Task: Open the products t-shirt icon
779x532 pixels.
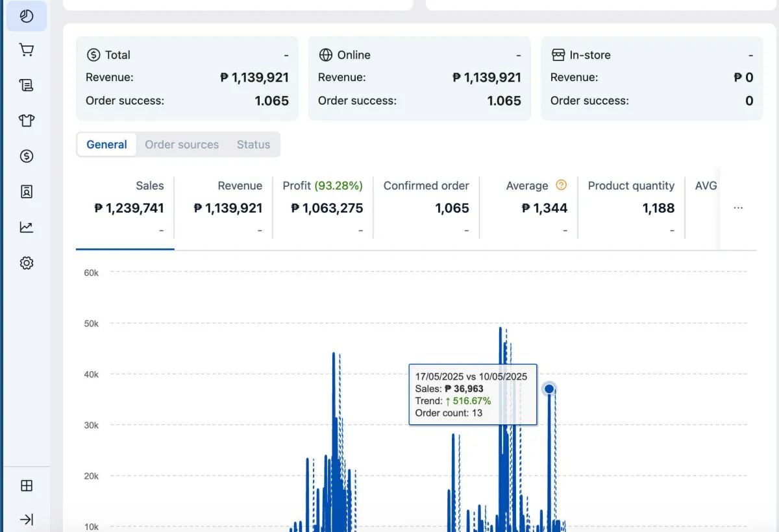Action: tap(27, 121)
